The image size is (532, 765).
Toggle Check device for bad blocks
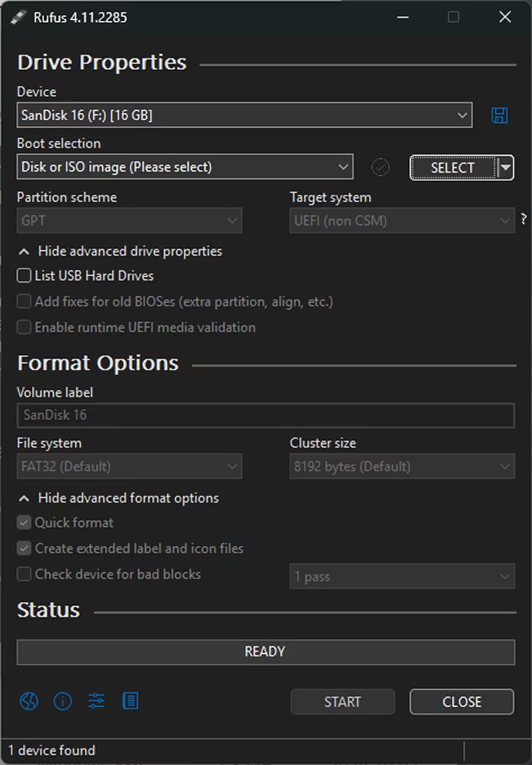click(24, 575)
